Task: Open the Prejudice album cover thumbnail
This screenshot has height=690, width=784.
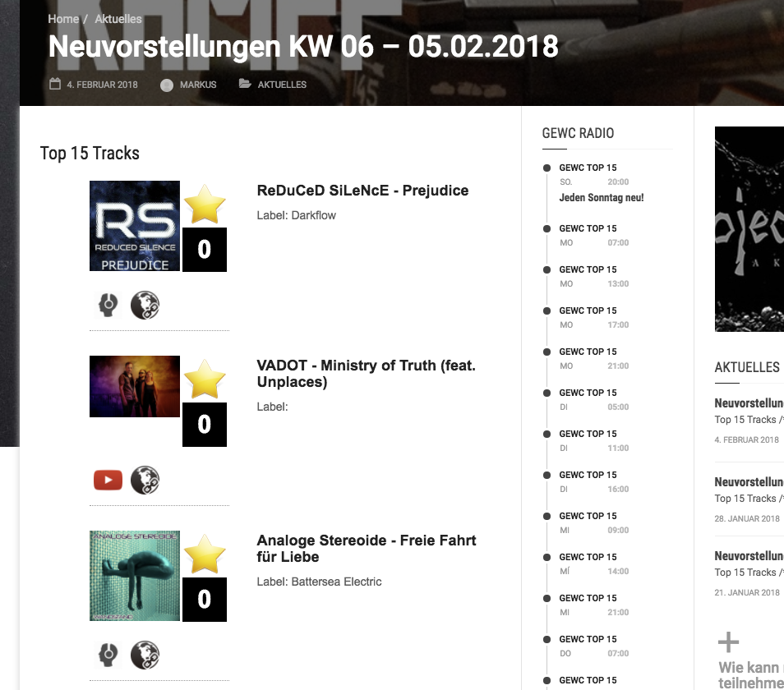Action: coord(135,226)
